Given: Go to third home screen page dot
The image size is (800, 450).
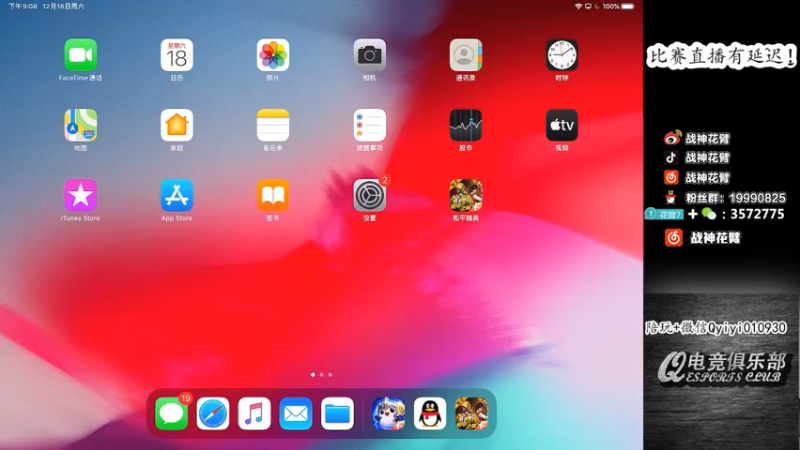Looking at the screenshot, I should pos(330,374).
